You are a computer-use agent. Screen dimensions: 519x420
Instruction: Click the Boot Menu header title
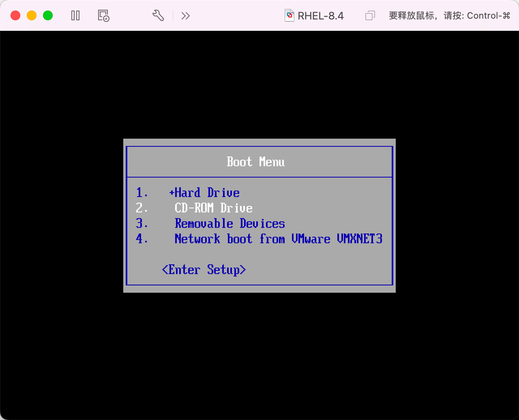point(255,162)
